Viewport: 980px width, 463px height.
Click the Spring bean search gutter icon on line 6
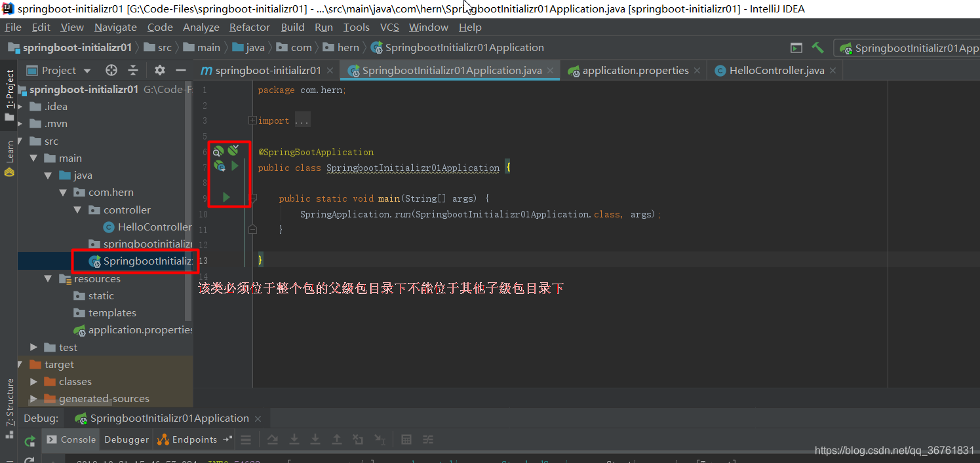pyautogui.click(x=218, y=151)
